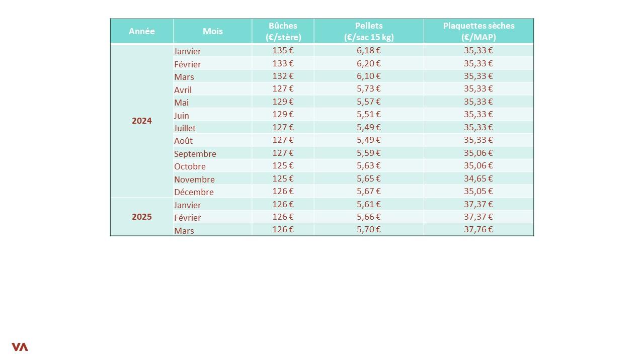Click the 35,05 € plaquettes value

tap(478, 191)
